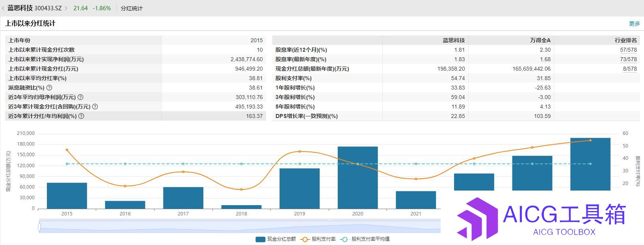Open industry ranking 57/578
Viewport: 644px width, 245px height.
628,50
